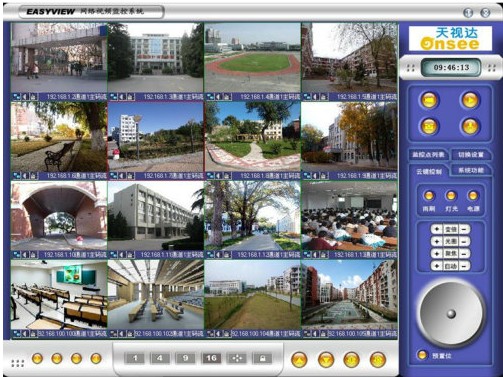Image resolution: width=503 pixels, height=377 pixels.
Task: Click the fullscreen arrows icon beside 16
Action: point(237,358)
